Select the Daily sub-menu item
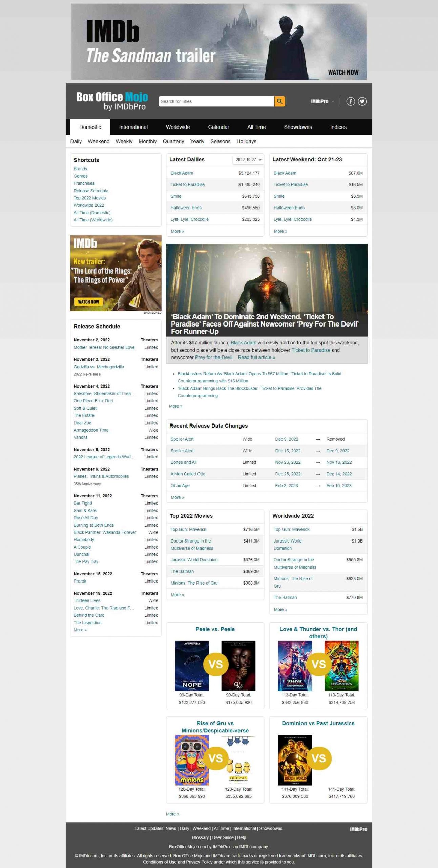The height and width of the screenshot is (868, 438). 76,141
